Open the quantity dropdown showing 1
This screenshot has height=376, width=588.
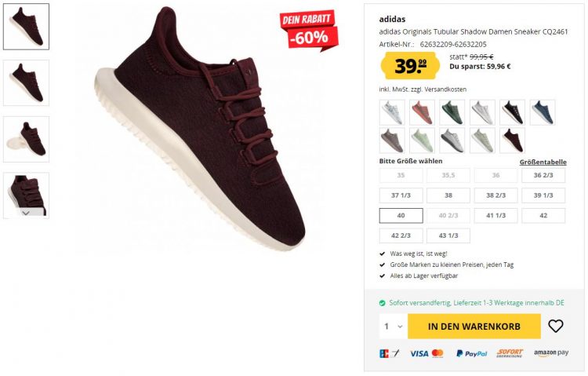[393, 327]
